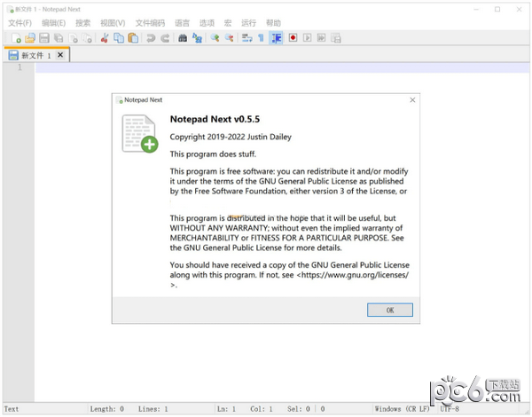
Task: Click the Paste clipboard icon
Action: (x=133, y=38)
